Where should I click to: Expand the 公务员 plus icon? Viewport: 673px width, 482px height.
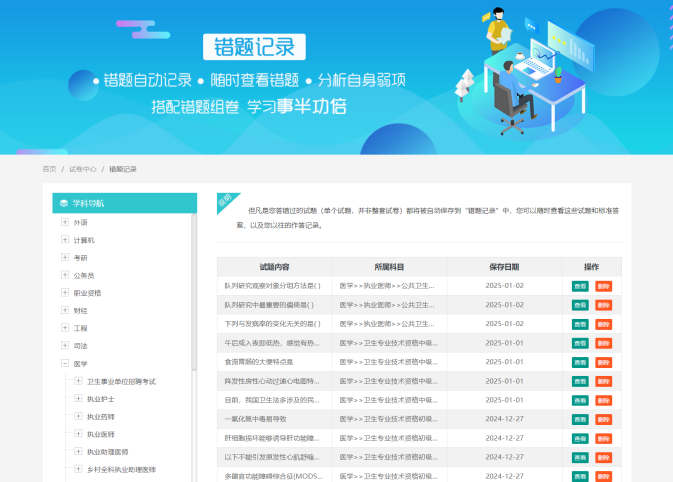[x=65, y=275]
